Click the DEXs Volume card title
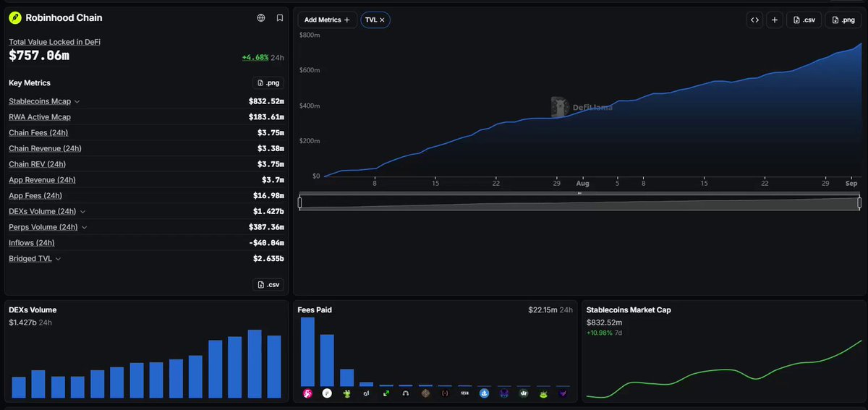Viewport: 868px width, 410px height. pos(33,310)
